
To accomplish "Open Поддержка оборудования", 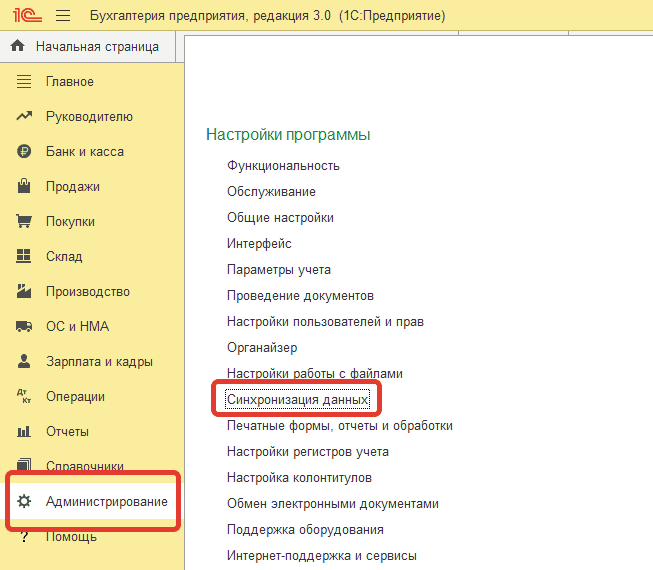I will point(305,530).
